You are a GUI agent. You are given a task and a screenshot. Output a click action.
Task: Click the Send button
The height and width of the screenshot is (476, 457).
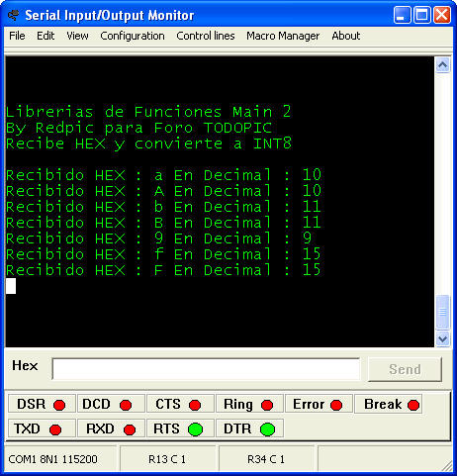coord(405,369)
